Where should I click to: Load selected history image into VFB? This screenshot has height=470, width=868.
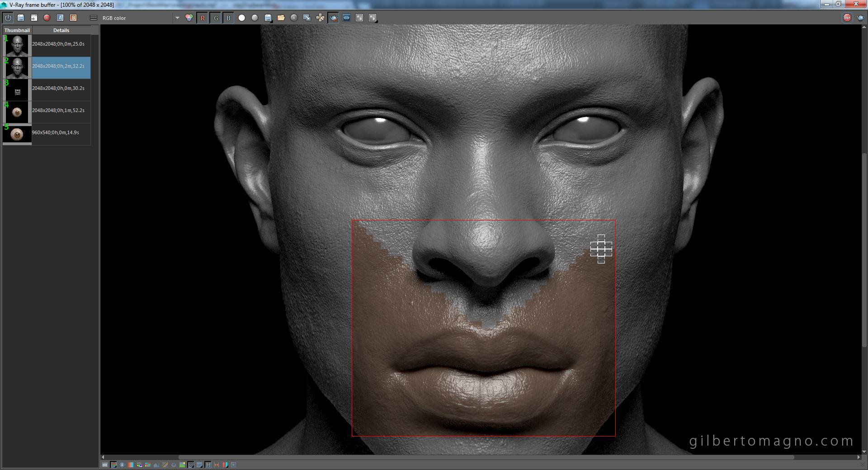[34, 18]
